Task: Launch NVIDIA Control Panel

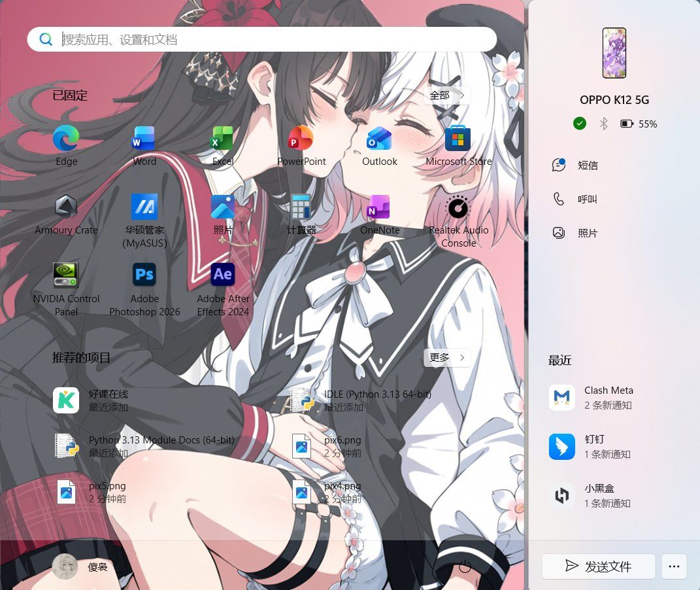Action: pyautogui.click(x=66, y=289)
